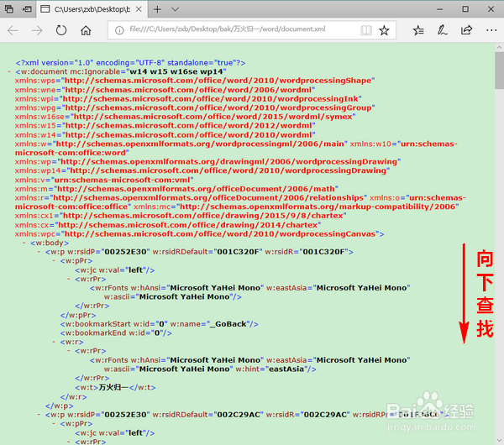Click the xmlns:wpg wordprocessingGroup line

click(x=195, y=107)
